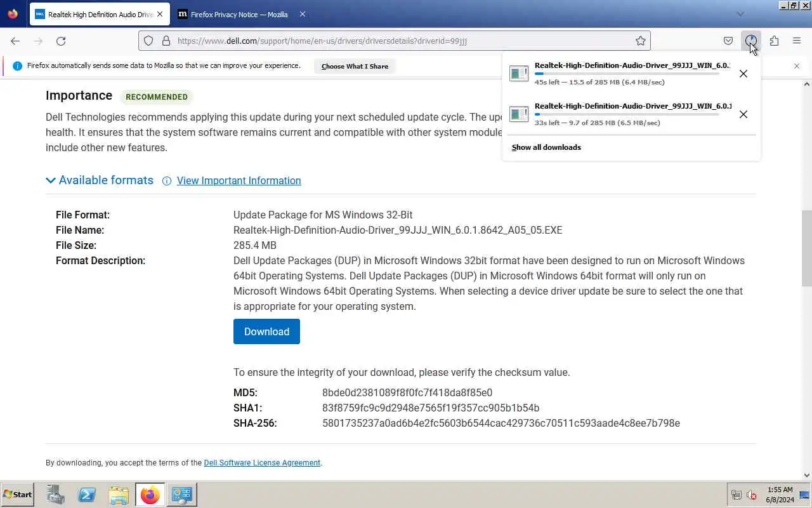Click the first download's file icon
Screen dimensions: 812x508
tap(519, 74)
